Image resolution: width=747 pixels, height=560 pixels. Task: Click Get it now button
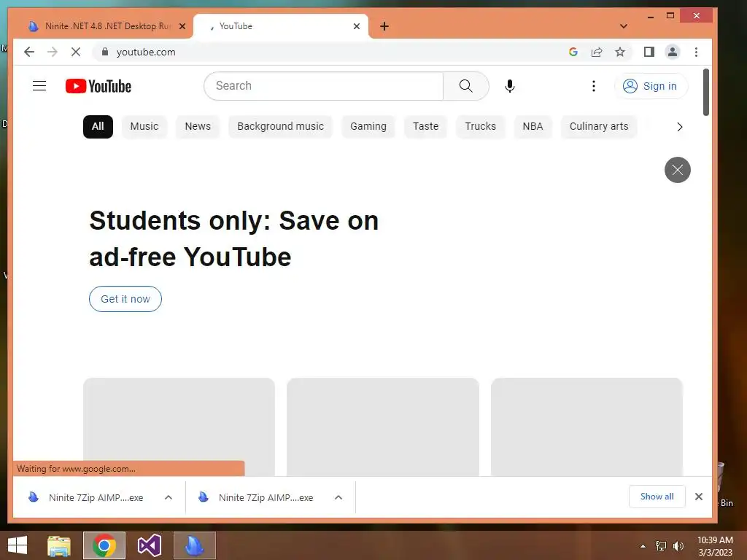click(125, 299)
